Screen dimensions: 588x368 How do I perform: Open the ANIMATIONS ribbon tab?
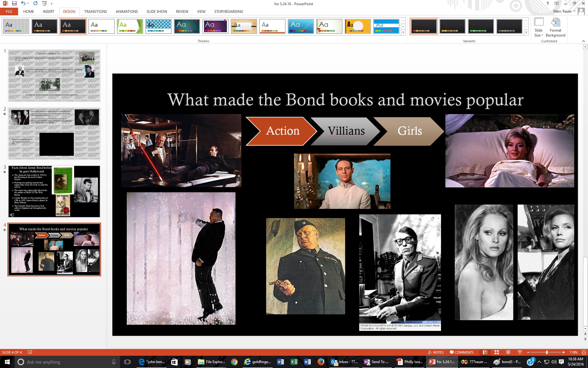(x=127, y=11)
